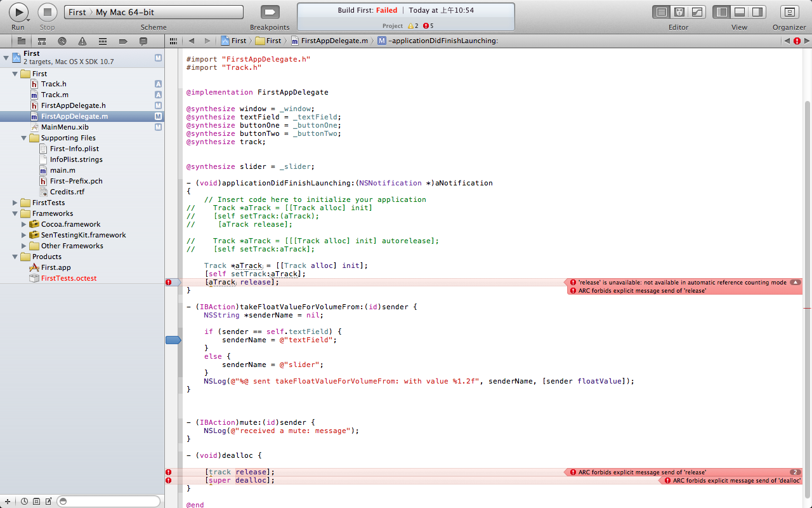Collapse the Products group
The image size is (812, 508).
[15, 257]
